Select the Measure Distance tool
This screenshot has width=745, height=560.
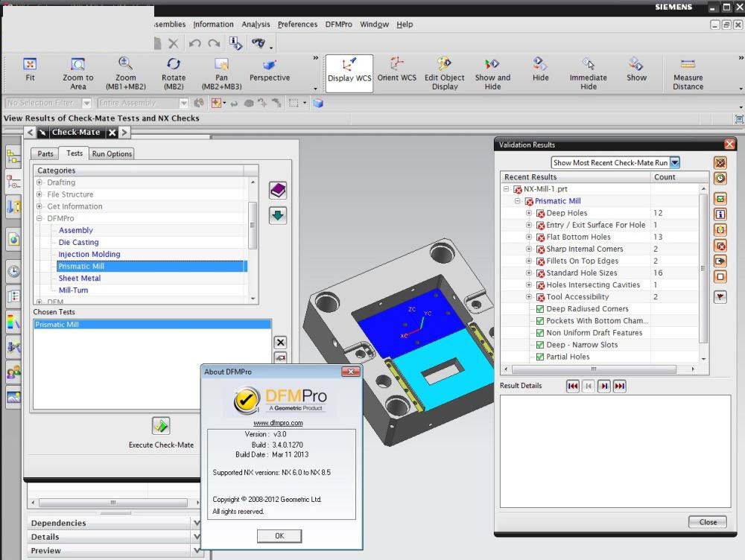click(688, 65)
